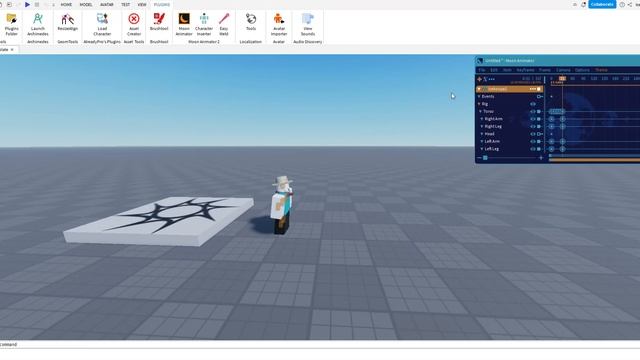This screenshot has width=640, height=360.
Task: Switch to the HOME ribbon tab
Action: 66,4
